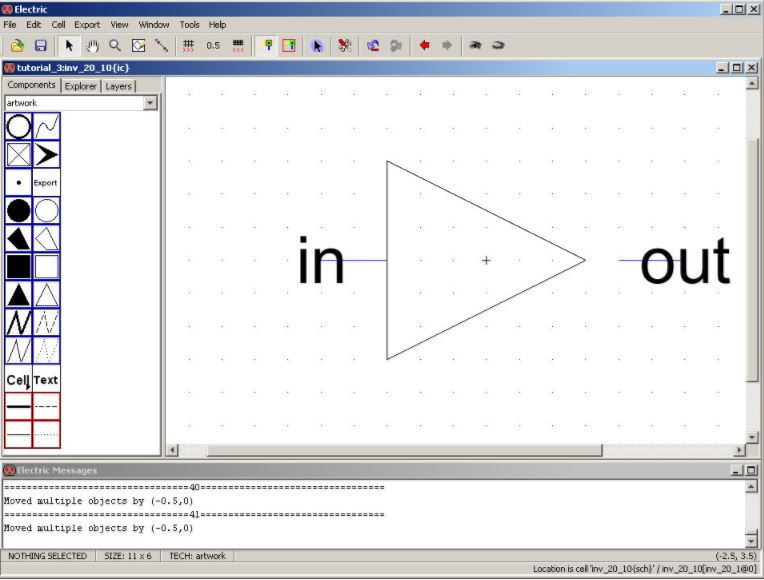Toggle the select objects mode button
This screenshot has width=764, height=580.
pos(265,45)
